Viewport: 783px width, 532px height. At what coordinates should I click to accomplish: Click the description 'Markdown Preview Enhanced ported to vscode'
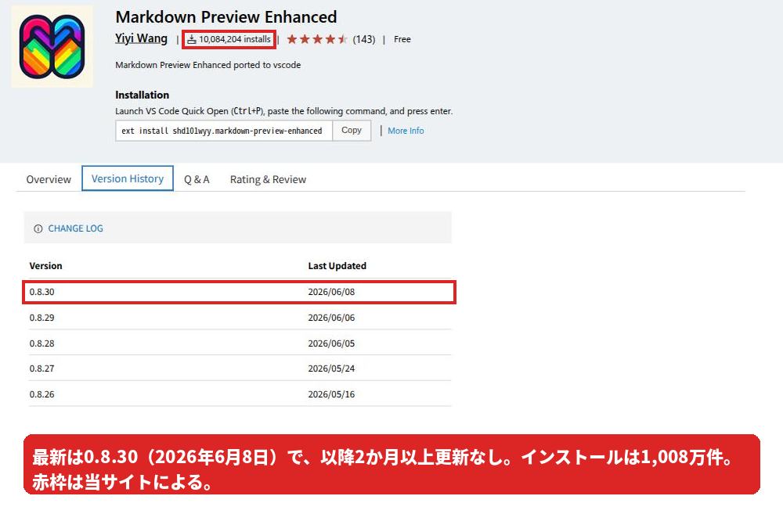(x=208, y=65)
